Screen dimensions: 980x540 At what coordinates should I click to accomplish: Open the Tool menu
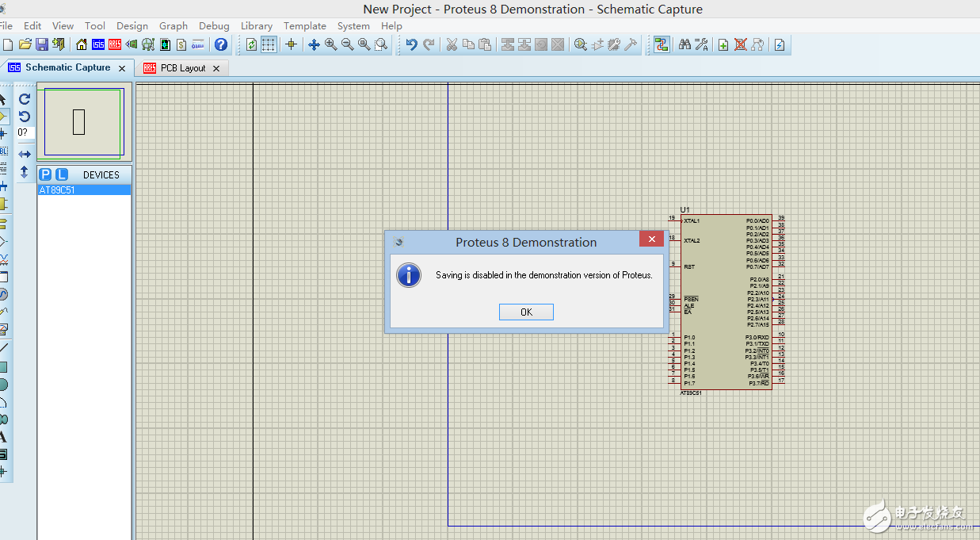coord(95,25)
